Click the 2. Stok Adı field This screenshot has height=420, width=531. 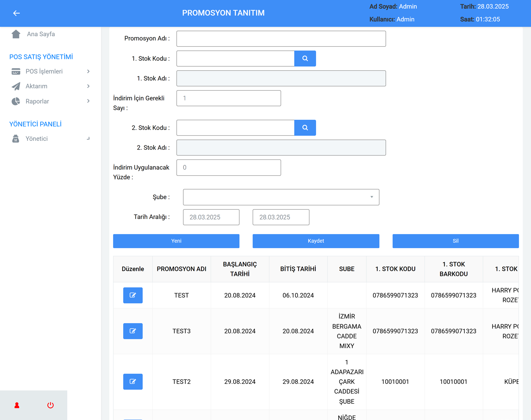coord(281,147)
